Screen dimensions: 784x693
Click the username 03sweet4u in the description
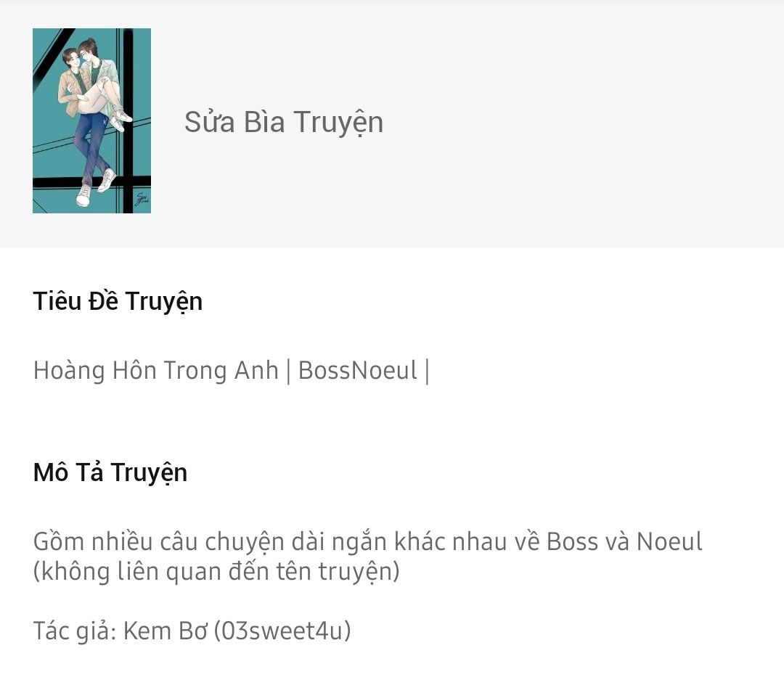282,631
